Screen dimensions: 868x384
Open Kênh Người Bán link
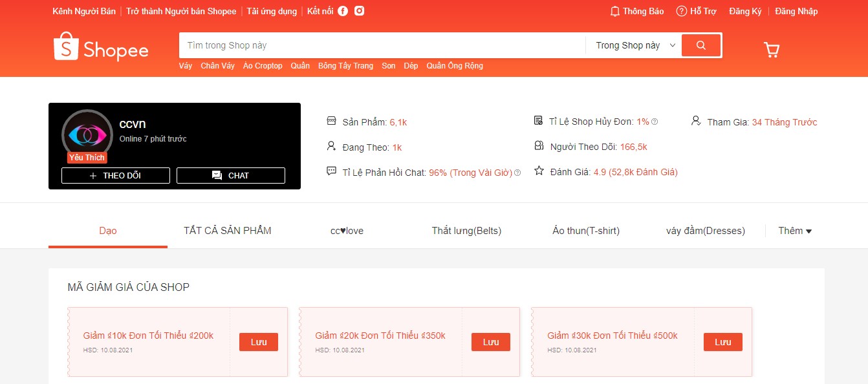[x=84, y=11]
